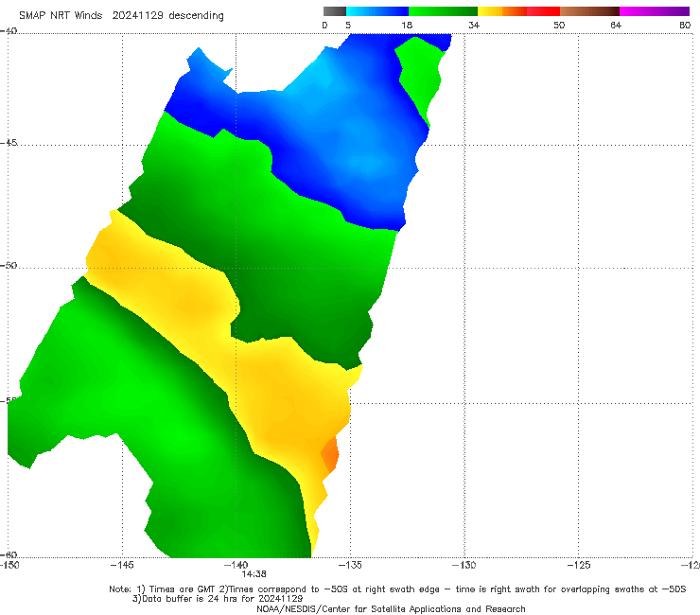Click the brown segment of the color bar
This screenshot has height=615, width=700.
coord(589,11)
